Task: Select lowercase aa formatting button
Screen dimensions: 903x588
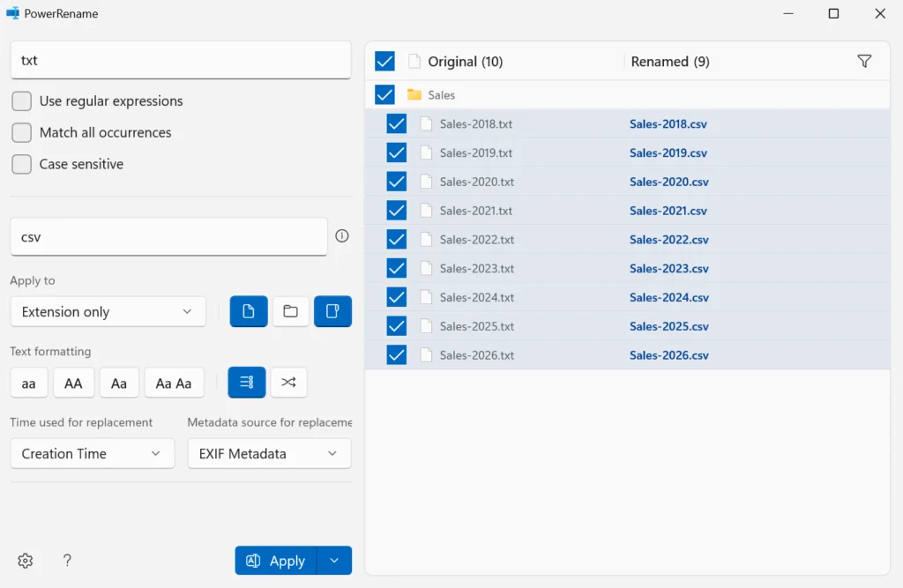Action: [x=29, y=383]
